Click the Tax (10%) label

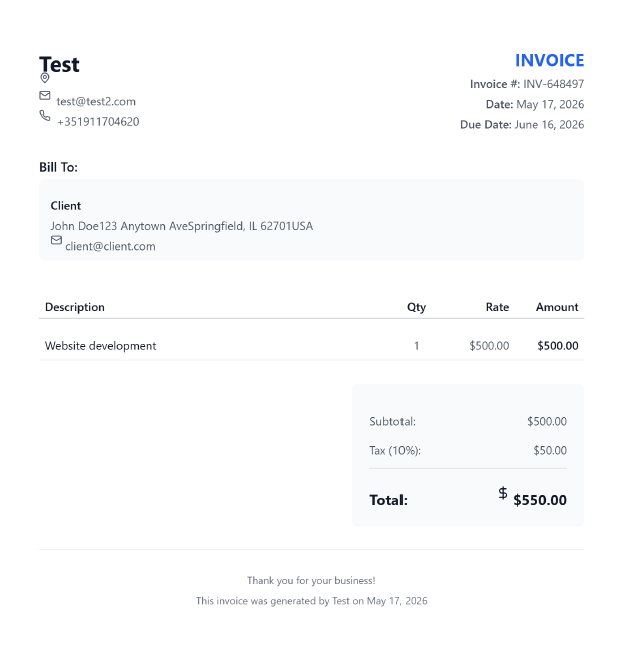(x=395, y=451)
